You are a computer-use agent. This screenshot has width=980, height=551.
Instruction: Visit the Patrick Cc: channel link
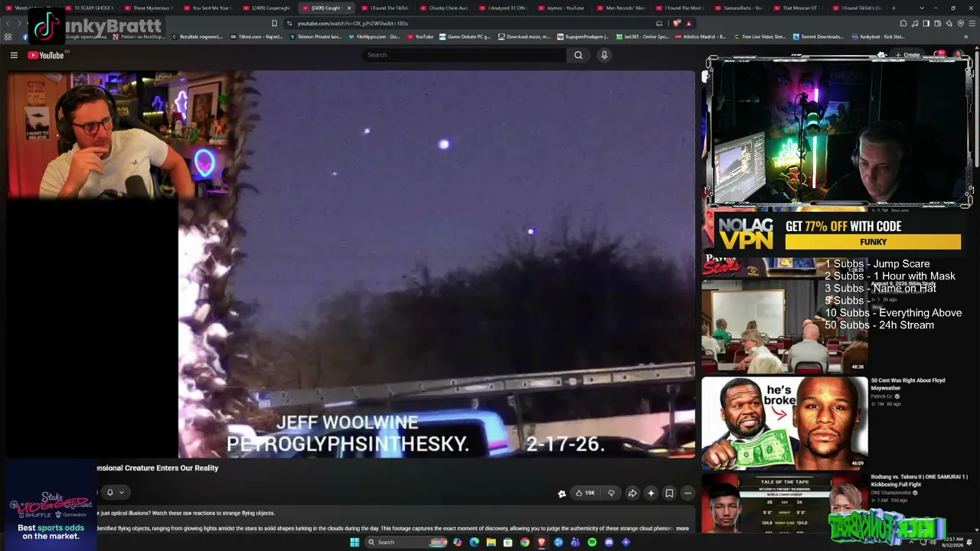[883, 396]
